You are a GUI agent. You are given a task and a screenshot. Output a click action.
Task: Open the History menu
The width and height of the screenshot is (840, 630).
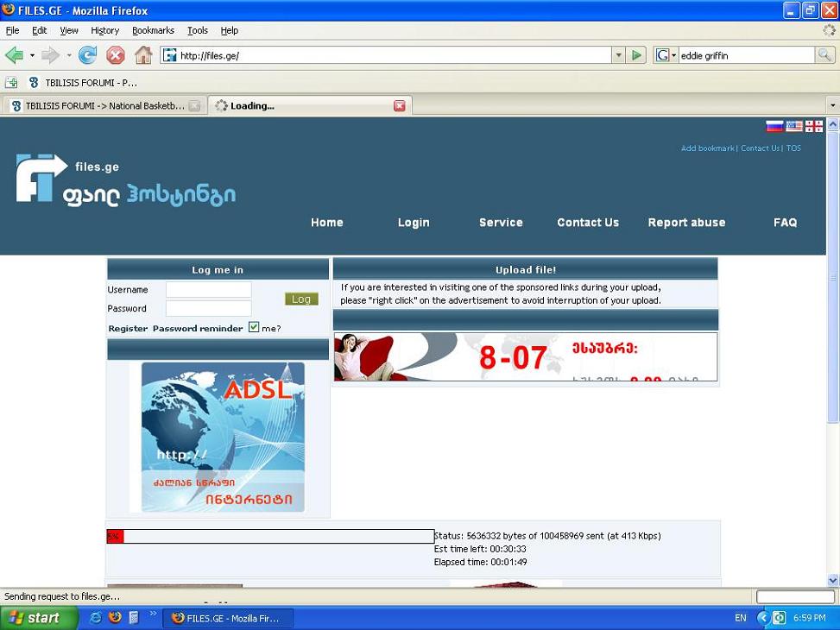[104, 30]
